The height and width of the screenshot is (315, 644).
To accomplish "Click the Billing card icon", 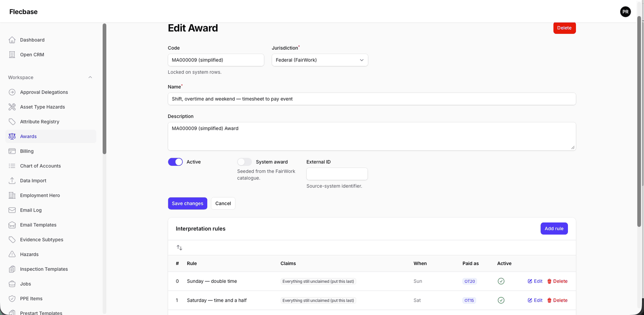I will click(12, 151).
